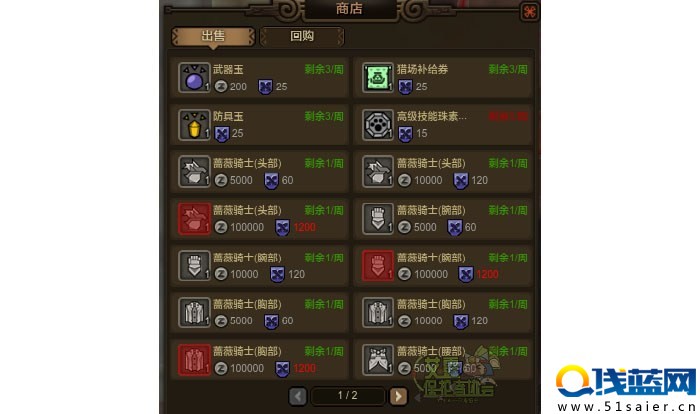Select the red 蔷薇骑士(腕部) gauntlet icon
The height and width of the screenshot is (414, 700).
coord(378,266)
